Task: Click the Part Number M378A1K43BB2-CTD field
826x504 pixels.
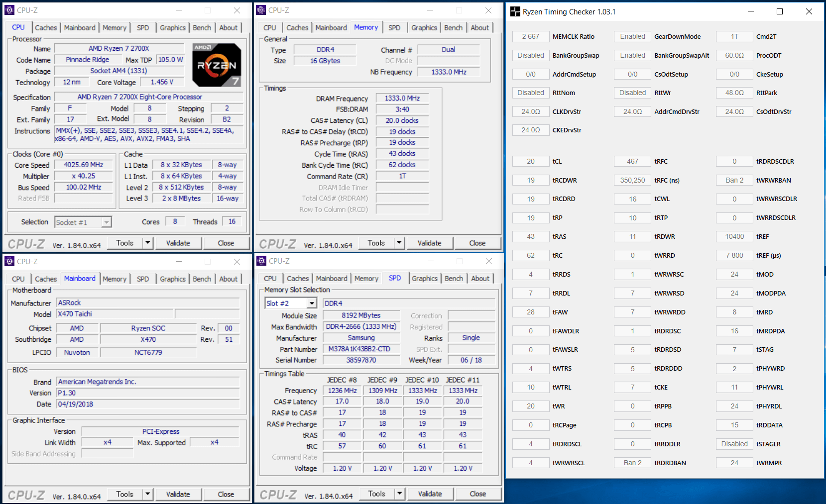Action: click(361, 349)
